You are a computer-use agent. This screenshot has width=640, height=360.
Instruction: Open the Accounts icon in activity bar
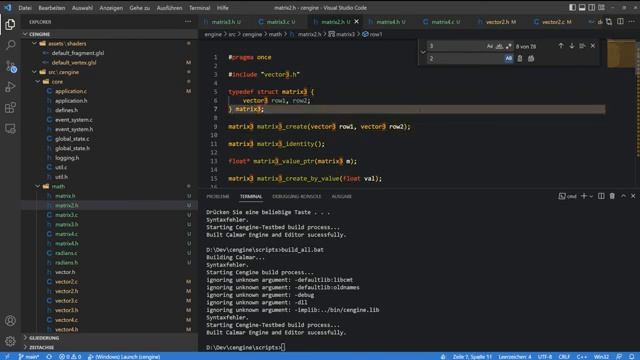10,321
